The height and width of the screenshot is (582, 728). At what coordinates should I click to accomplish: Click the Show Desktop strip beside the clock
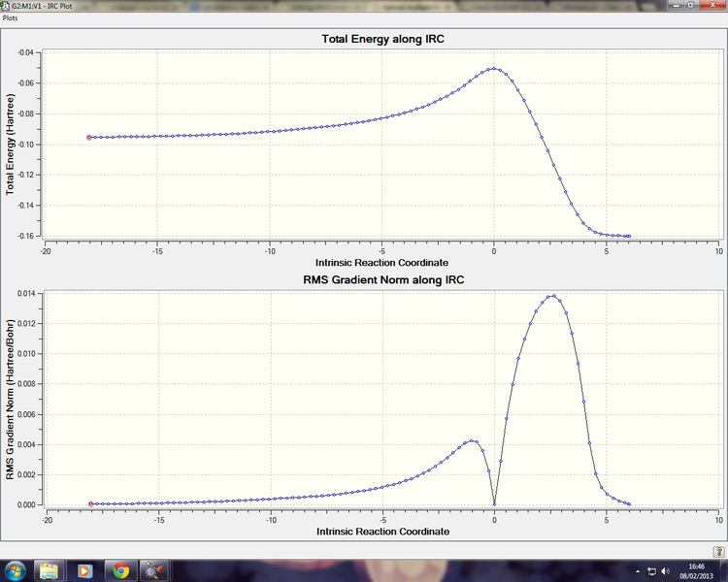(724, 571)
